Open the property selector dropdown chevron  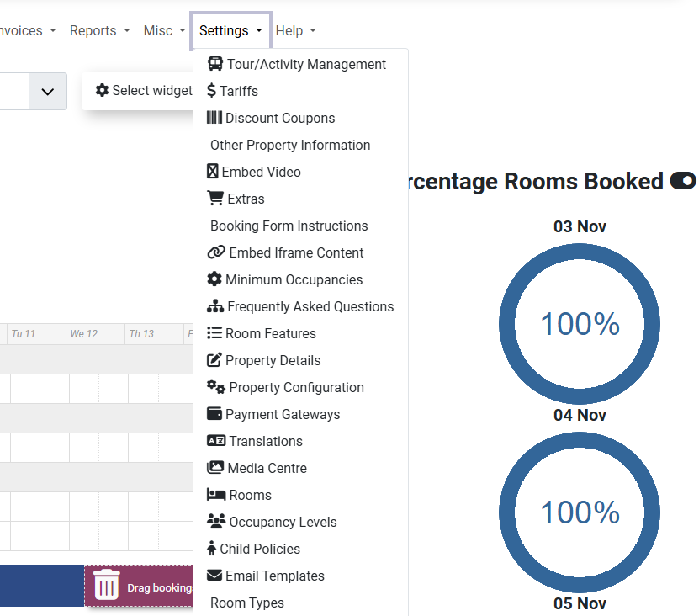tap(48, 91)
